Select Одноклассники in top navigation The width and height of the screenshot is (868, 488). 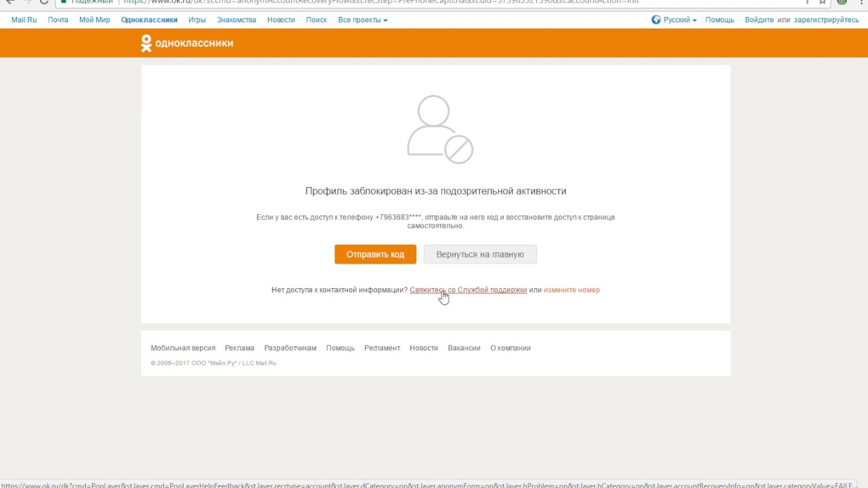tap(149, 20)
